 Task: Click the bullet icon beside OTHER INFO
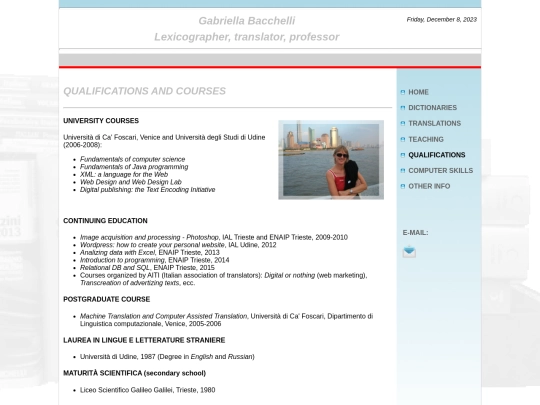(x=403, y=186)
